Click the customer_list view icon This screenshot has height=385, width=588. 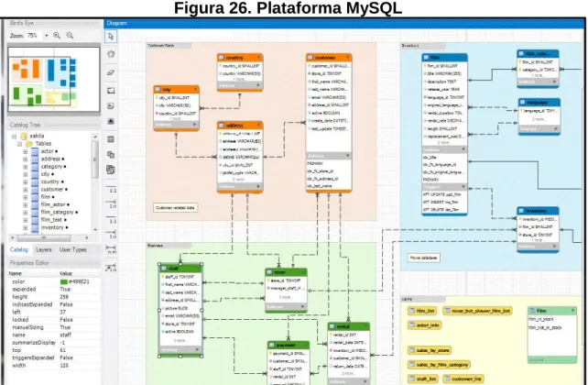448,379
